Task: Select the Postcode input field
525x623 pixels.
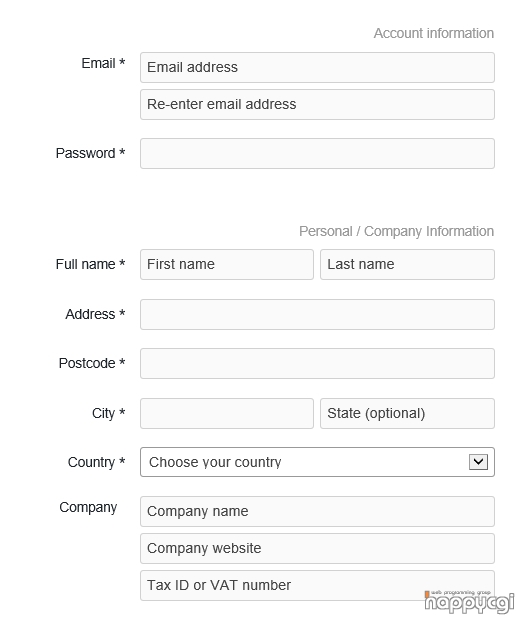Action: click(317, 364)
